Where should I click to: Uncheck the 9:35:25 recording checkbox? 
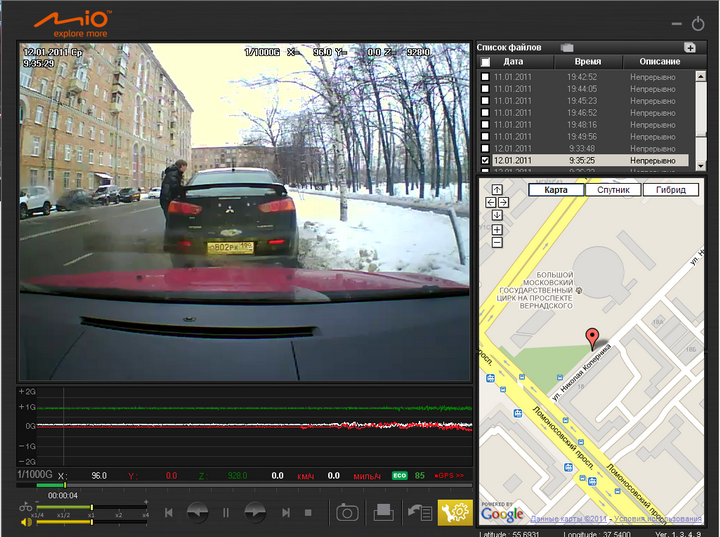(x=486, y=160)
